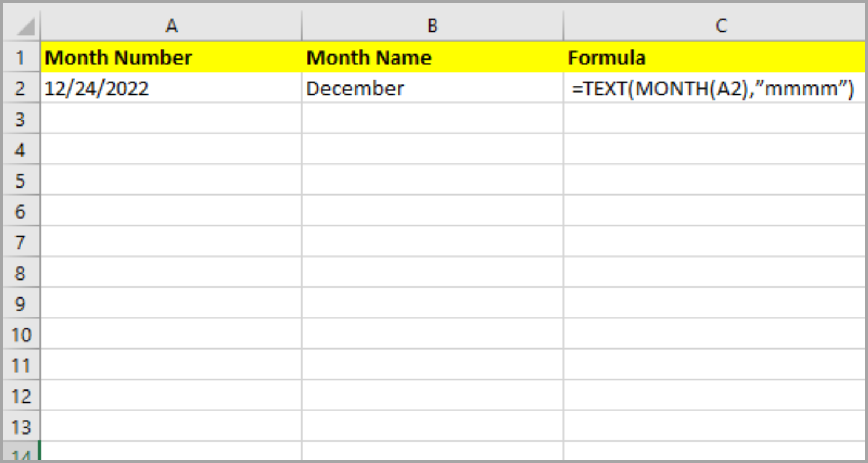Viewport: 868px width, 463px height.
Task: Select the cell containing December
Action: (431, 87)
